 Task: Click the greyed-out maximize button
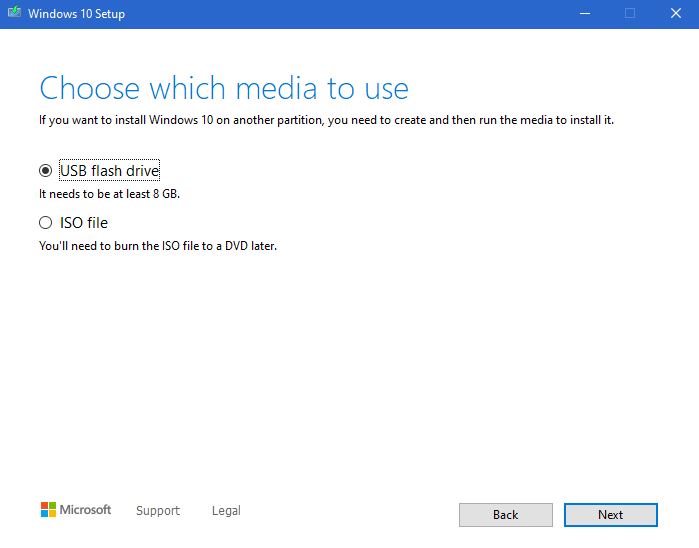pos(630,13)
